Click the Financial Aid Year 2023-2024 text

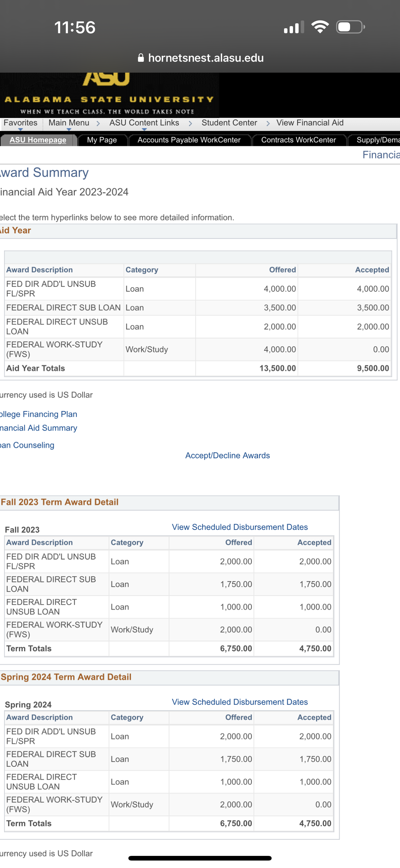[x=64, y=192]
